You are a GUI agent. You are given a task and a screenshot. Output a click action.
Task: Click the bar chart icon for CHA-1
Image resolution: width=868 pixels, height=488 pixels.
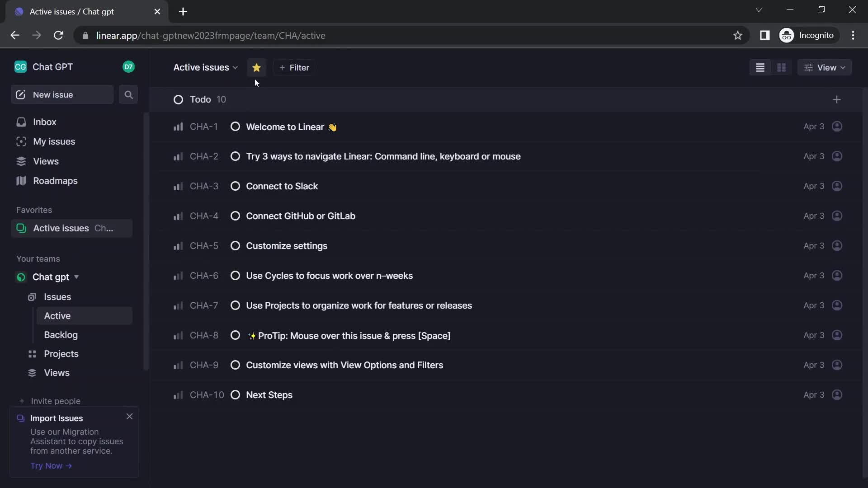[x=177, y=127]
